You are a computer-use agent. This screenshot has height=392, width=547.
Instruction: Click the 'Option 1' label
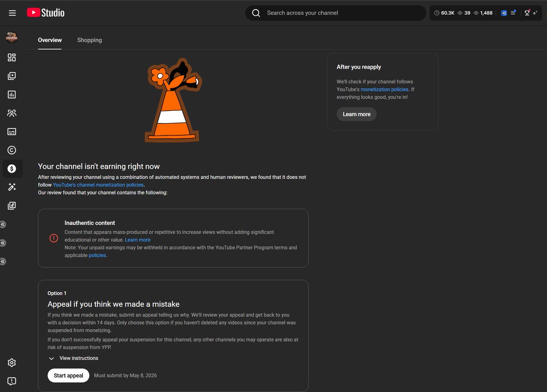tap(57, 293)
